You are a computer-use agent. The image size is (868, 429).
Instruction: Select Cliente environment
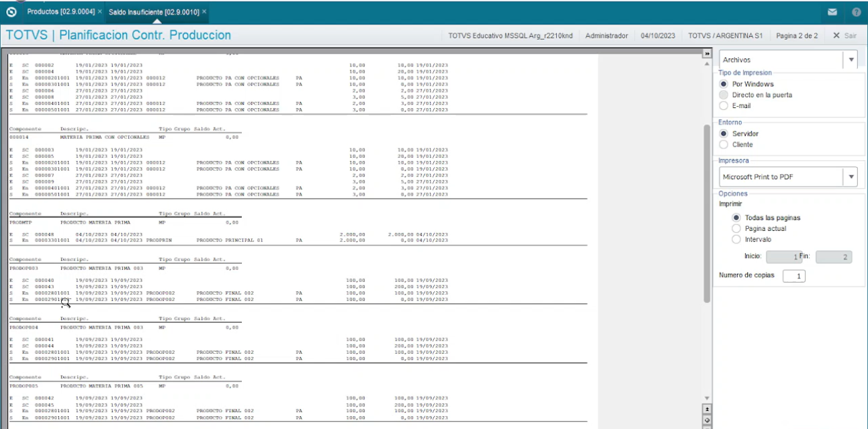pos(736,144)
